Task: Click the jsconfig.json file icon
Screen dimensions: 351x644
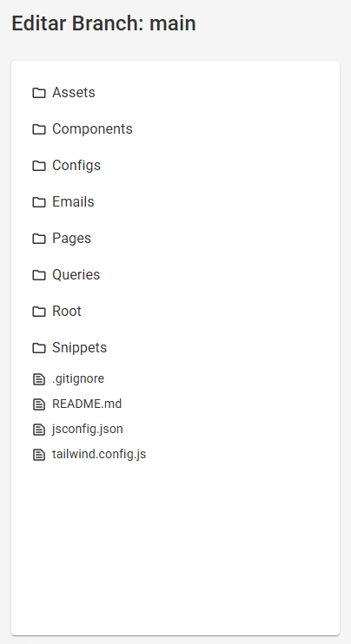Action: 39,430
